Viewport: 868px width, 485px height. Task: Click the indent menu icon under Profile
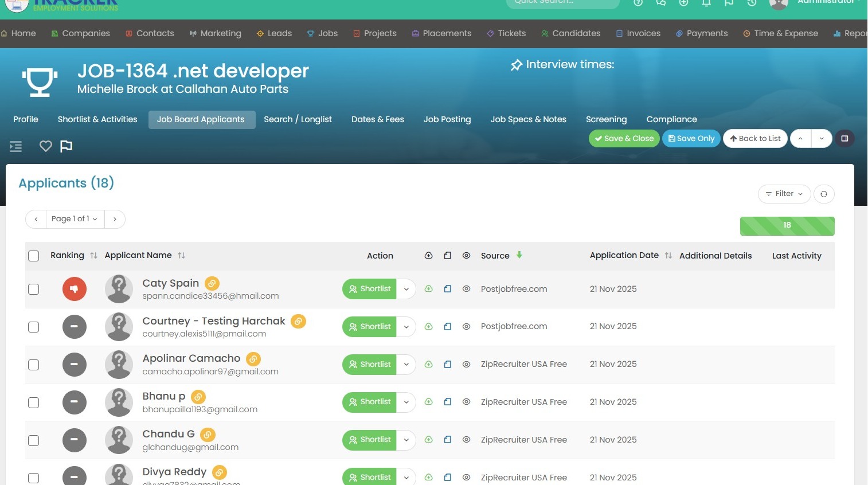click(16, 147)
